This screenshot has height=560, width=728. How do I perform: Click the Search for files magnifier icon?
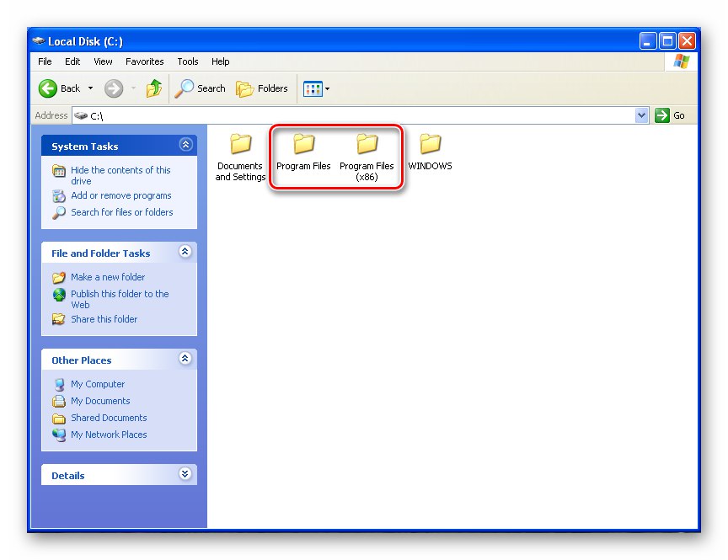(x=59, y=212)
